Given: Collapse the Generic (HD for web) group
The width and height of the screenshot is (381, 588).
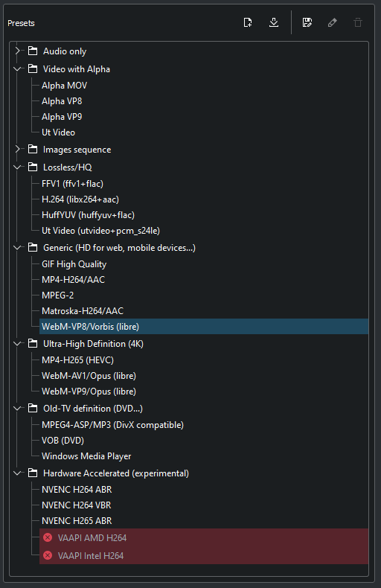Looking at the screenshot, I should pyautogui.click(x=17, y=248).
